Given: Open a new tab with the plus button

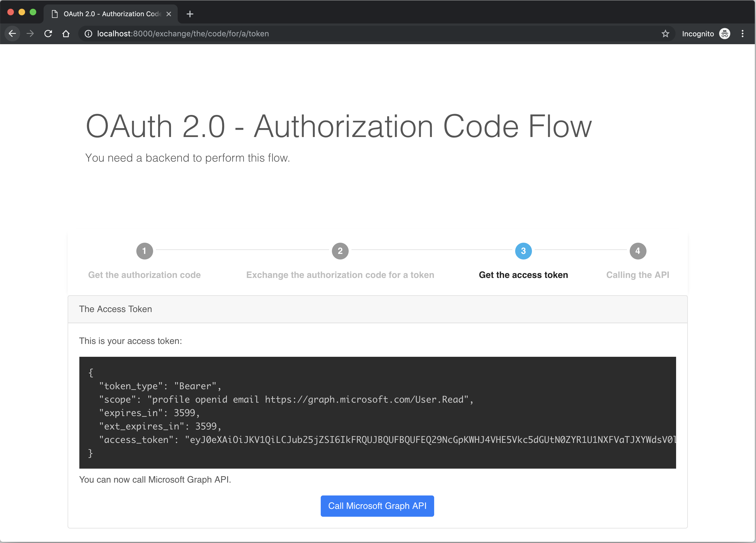Looking at the screenshot, I should pos(190,14).
